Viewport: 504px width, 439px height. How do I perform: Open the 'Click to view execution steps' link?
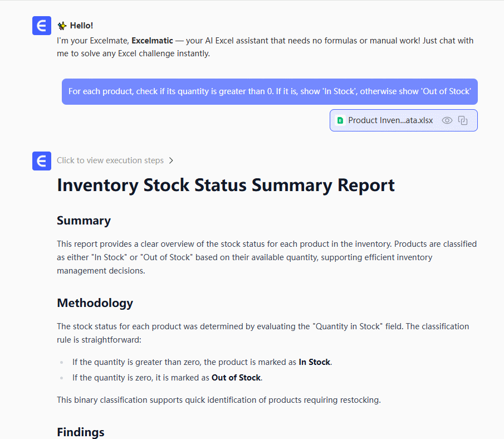[110, 160]
